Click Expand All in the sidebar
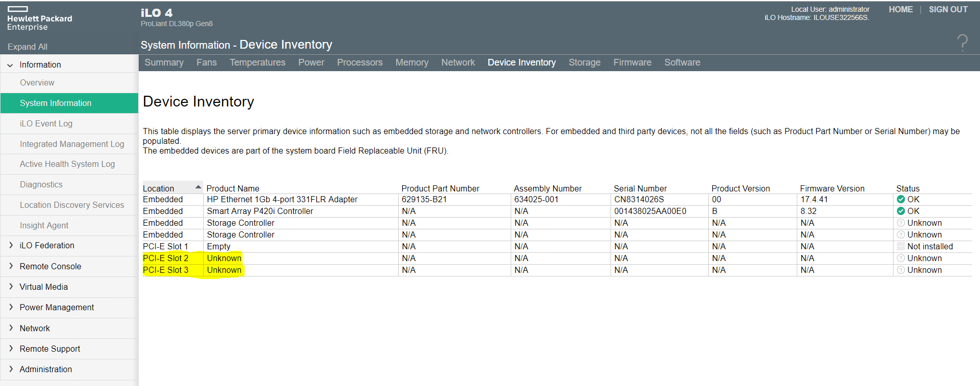 [x=28, y=47]
